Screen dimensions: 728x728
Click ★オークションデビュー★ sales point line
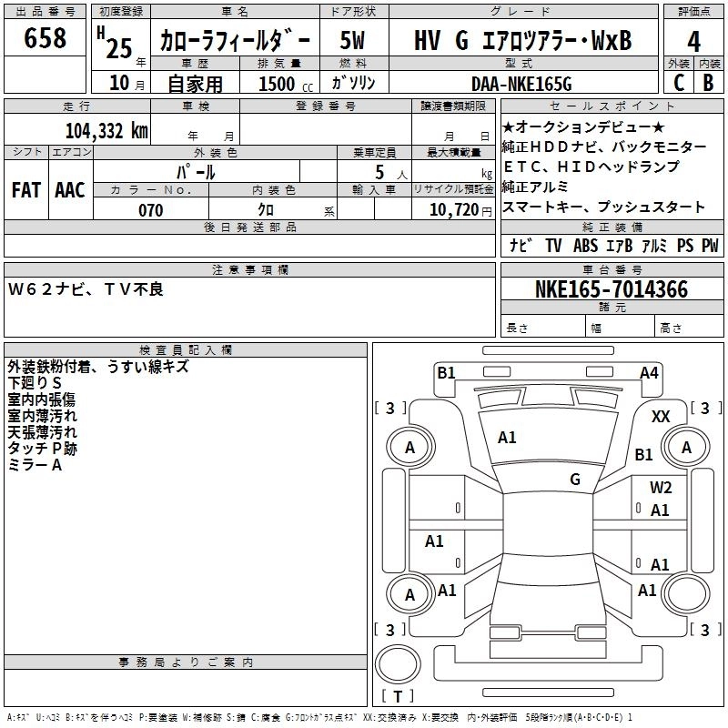click(x=583, y=126)
